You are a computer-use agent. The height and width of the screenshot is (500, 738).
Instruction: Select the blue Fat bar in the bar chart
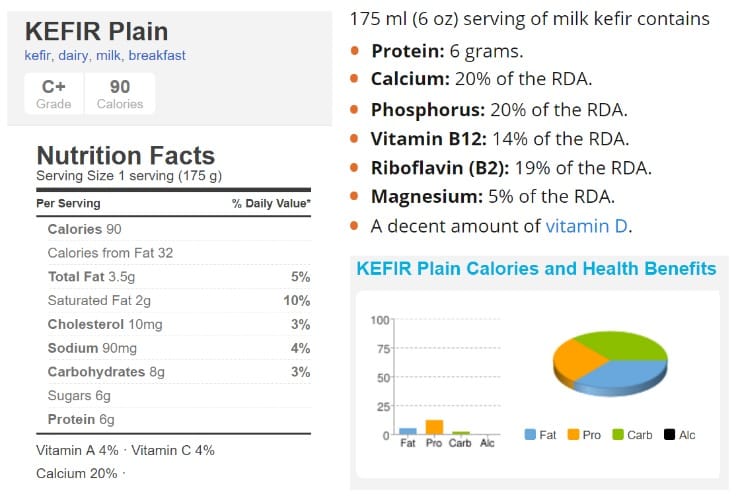(408, 431)
